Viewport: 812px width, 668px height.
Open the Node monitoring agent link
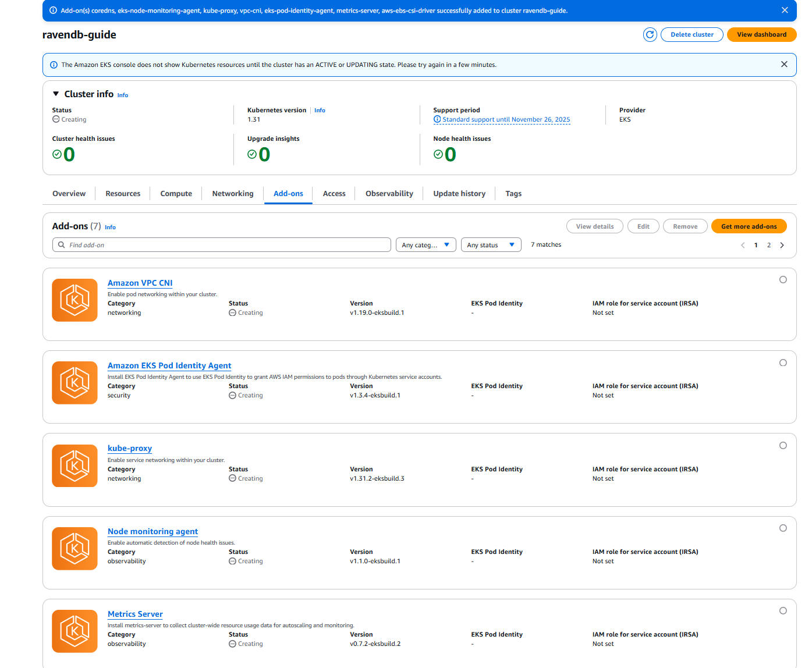153,531
